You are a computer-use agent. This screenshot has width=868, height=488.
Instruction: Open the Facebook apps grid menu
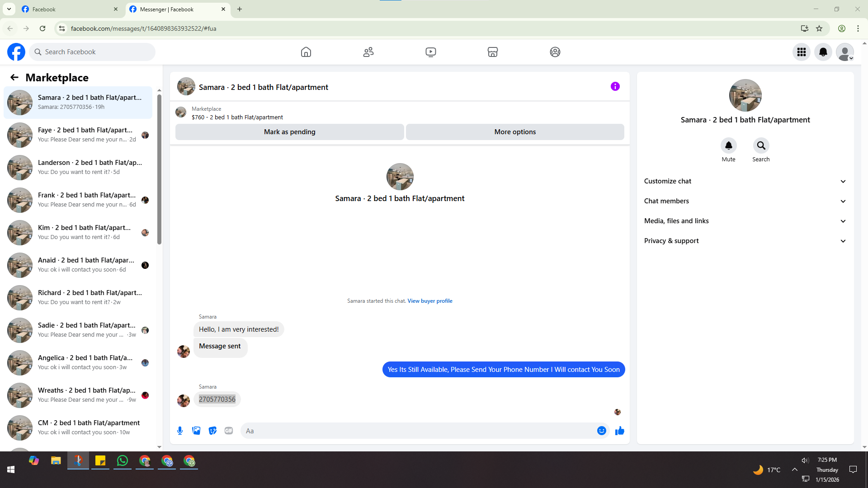(801, 52)
